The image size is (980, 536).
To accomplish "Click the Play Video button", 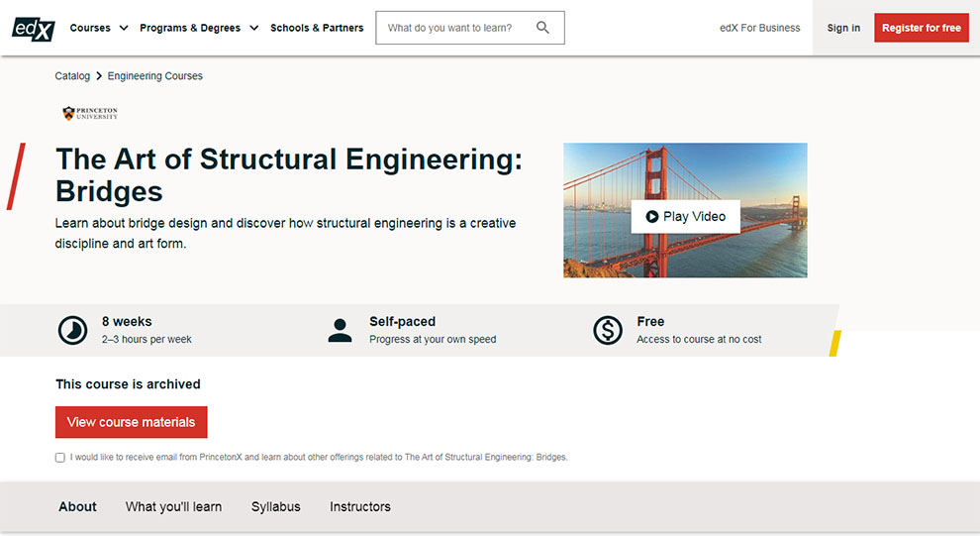I will click(686, 216).
